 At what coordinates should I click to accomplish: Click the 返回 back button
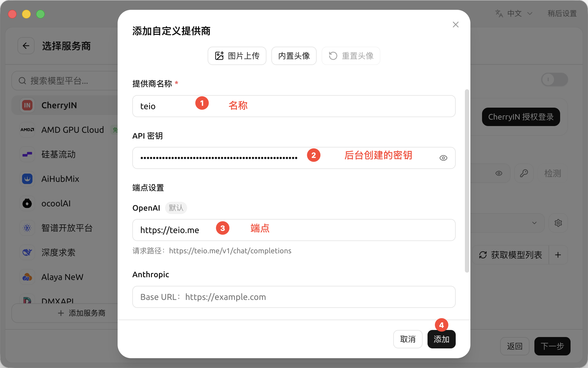[x=514, y=346]
